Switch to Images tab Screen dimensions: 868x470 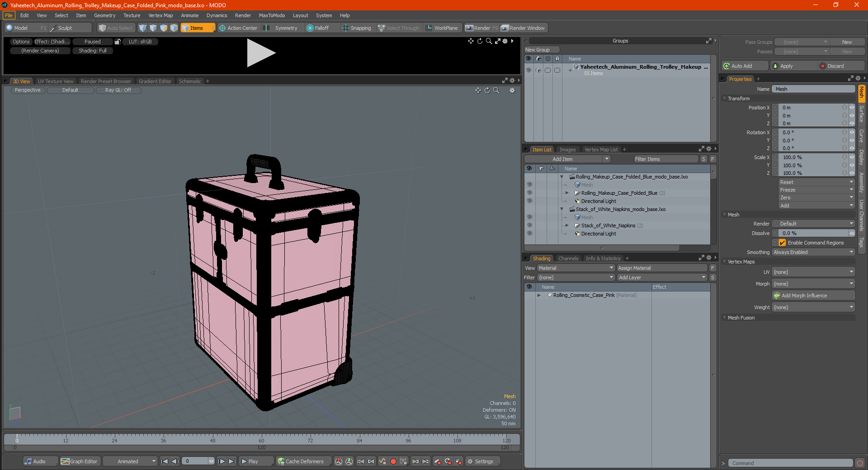(567, 150)
